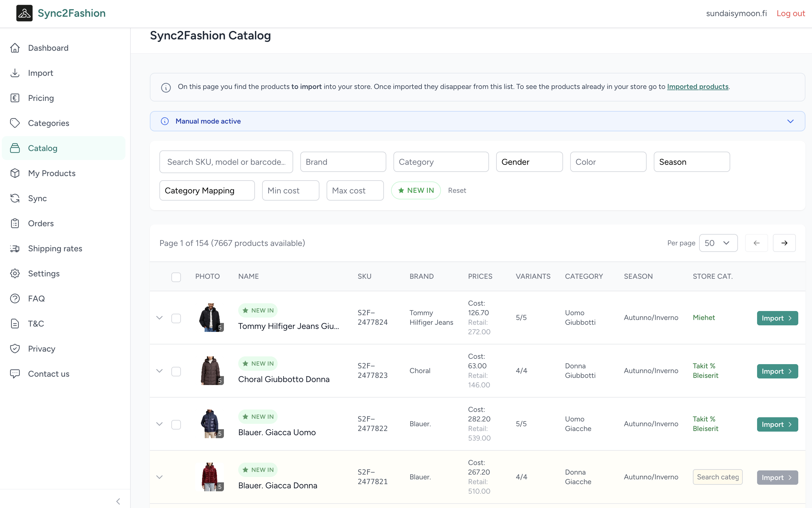
Task: Click the Privacy shield icon
Action: coord(15,349)
